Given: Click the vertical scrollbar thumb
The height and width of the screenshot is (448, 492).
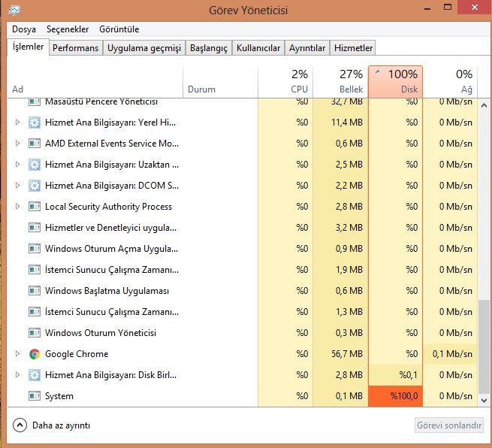Looking at the screenshot, I should click(484, 346).
